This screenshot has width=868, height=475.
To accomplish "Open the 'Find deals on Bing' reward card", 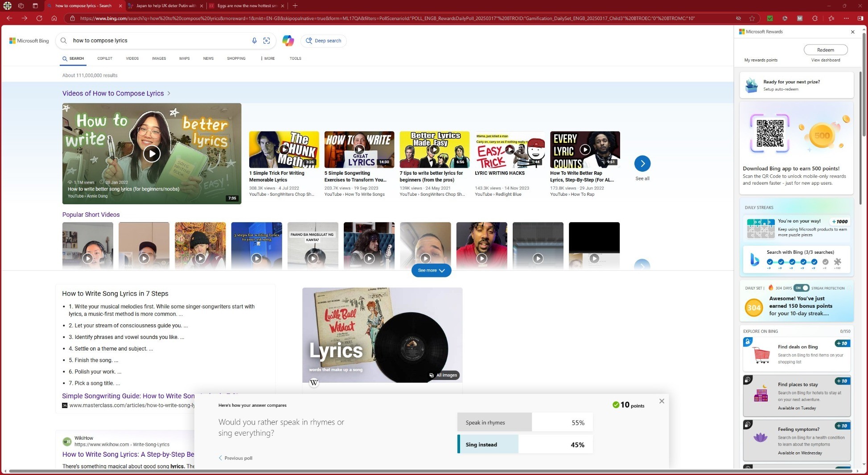I will point(796,355).
